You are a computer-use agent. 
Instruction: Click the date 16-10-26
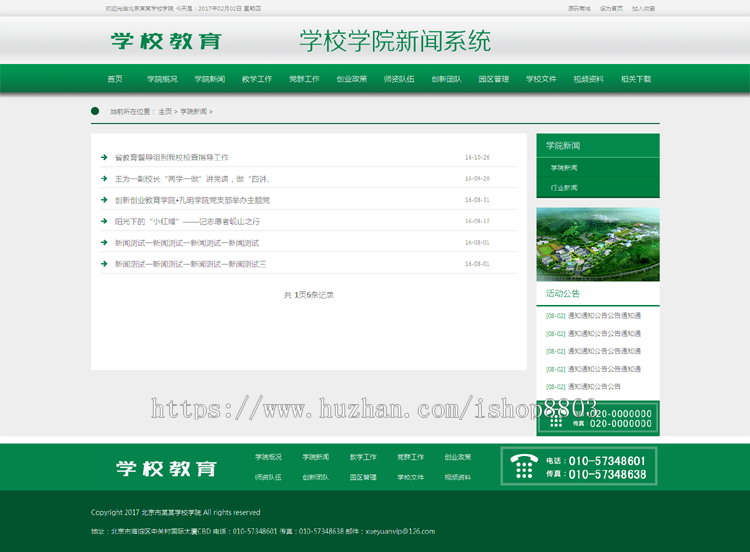pos(477,157)
